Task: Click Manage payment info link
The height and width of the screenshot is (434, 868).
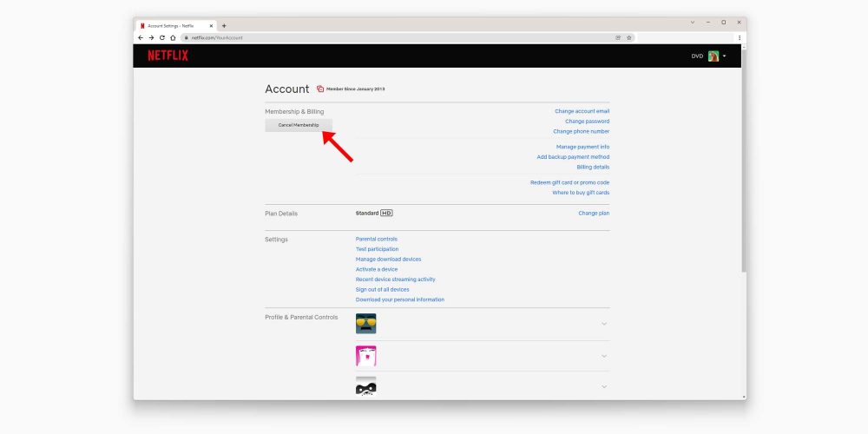Action: pos(582,147)
